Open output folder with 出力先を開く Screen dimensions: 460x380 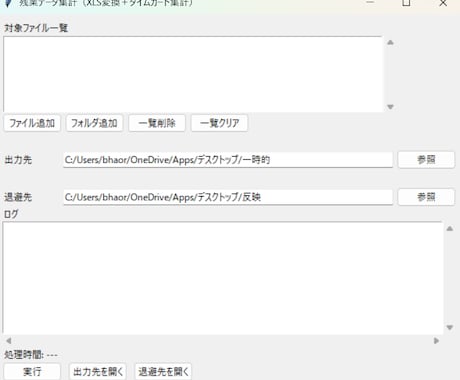[98, 371]
